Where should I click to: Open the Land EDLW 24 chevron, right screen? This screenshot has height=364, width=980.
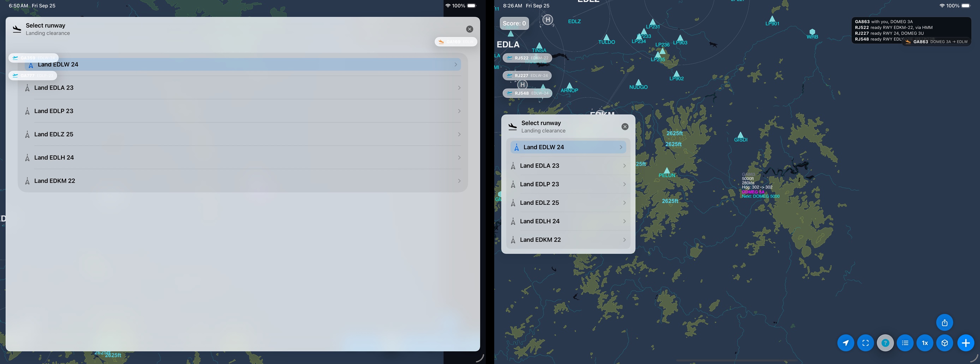[621, 147]
